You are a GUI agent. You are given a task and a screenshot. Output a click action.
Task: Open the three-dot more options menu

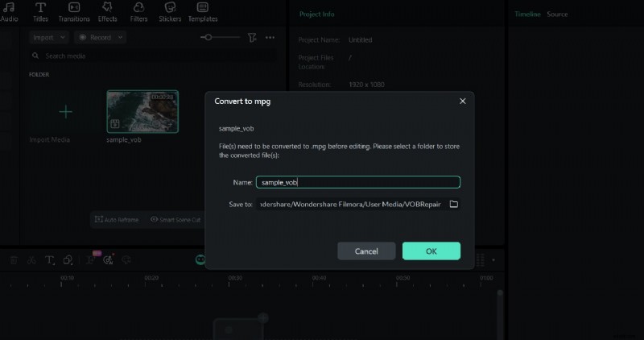[x=270, y=37]
